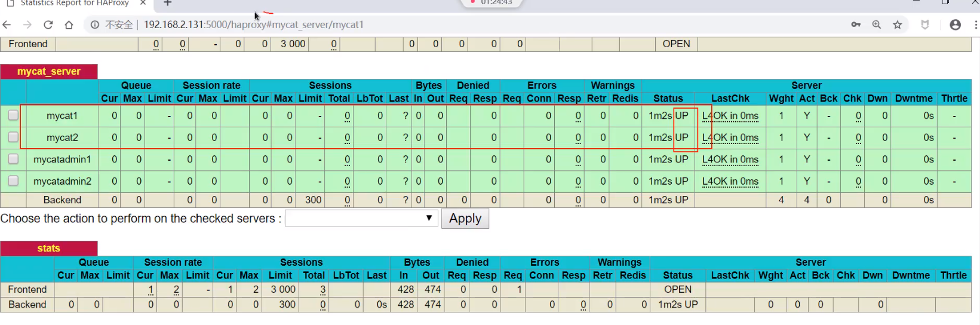980x325 pixels.
Task: Click the mycatadmin2 server name
Action: click(62, 181)
